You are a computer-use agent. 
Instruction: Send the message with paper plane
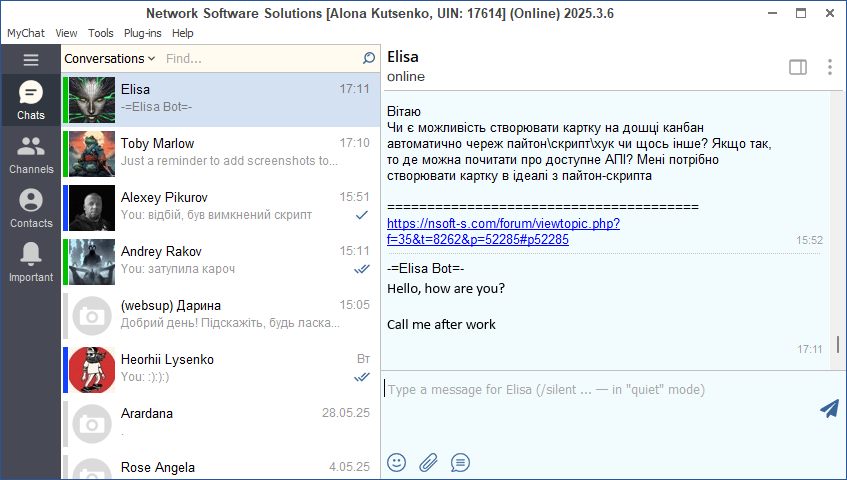tap(828, 408)
